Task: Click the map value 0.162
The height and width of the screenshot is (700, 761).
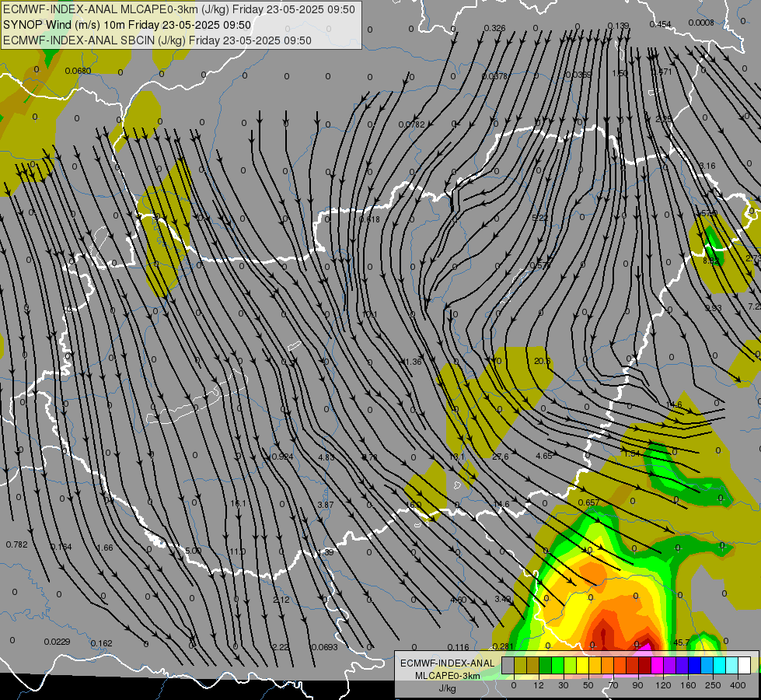Action: coord(101,643)
